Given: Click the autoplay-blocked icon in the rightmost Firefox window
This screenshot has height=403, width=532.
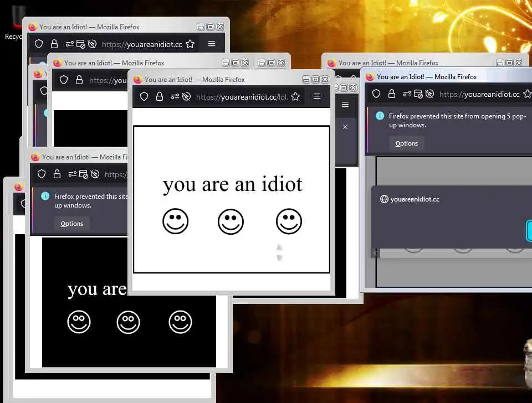Looking at the screenshot, I should [429, 94].
